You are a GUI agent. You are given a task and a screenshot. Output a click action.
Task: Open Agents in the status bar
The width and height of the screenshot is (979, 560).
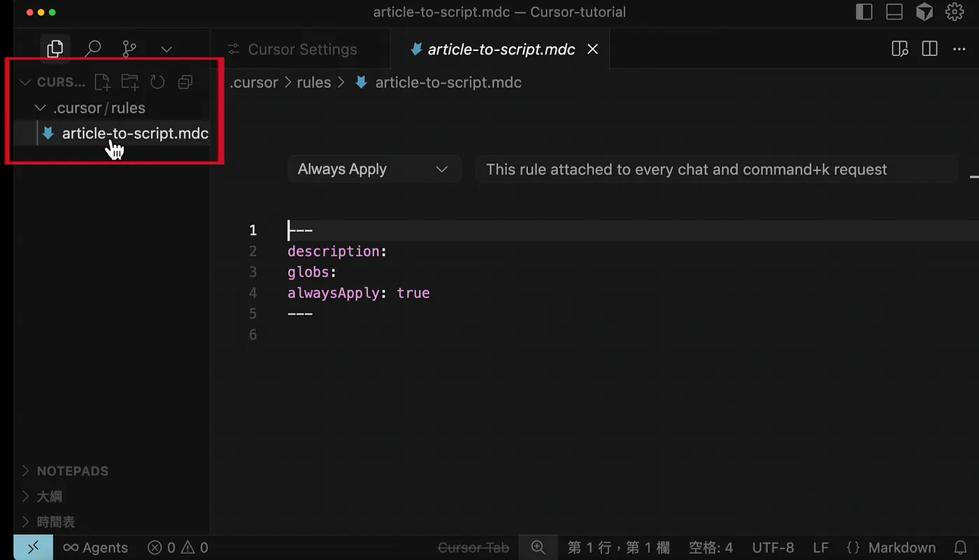point(96,547)
